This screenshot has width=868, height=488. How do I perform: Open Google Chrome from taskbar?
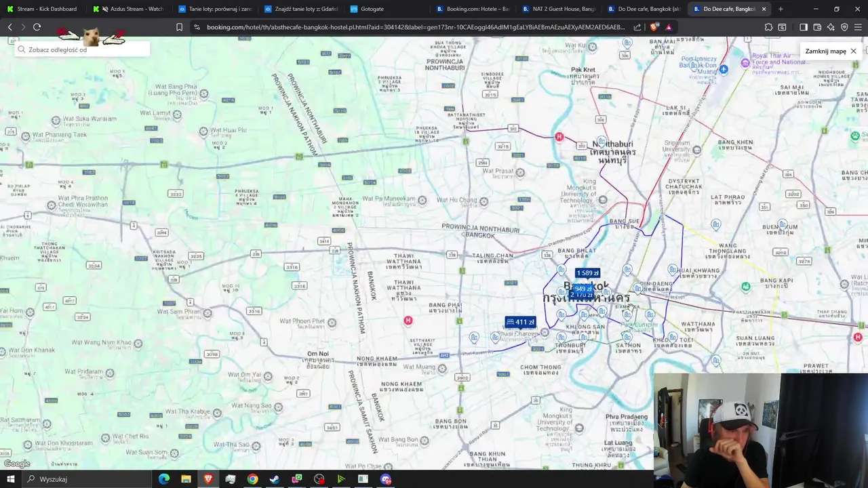pyautogui.click(x=252, y=479)
